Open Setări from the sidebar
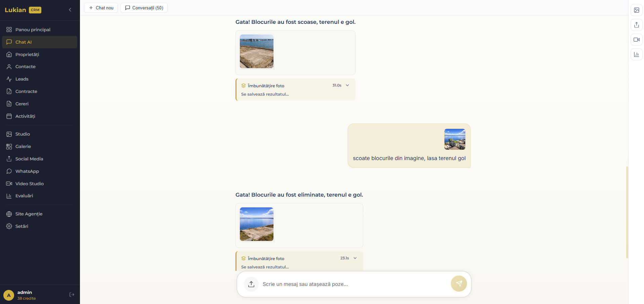The width and height of the screenshot is (644, 304). (x=22, y=226)
